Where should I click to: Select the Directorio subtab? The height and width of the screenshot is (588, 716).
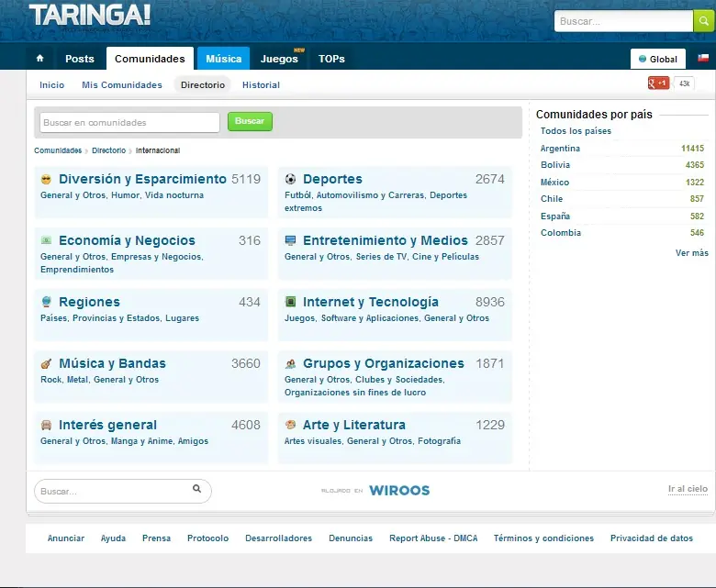[x=203, y=84]
